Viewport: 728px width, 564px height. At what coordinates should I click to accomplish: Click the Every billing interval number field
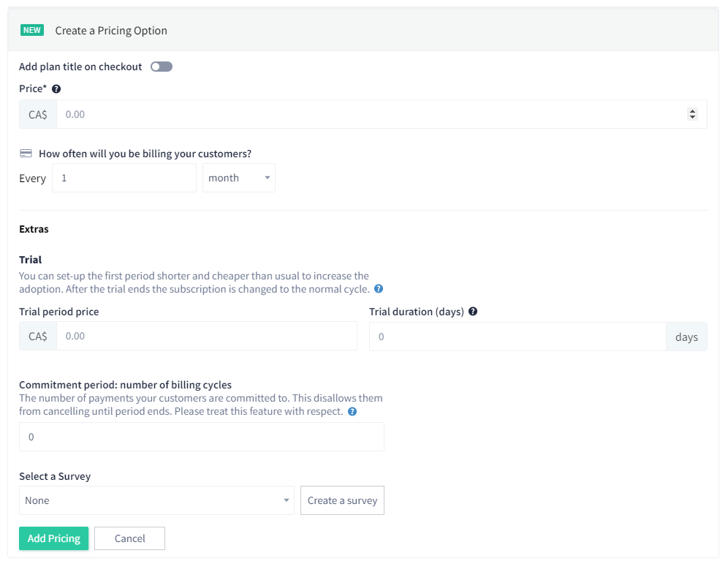coord(124,178)
